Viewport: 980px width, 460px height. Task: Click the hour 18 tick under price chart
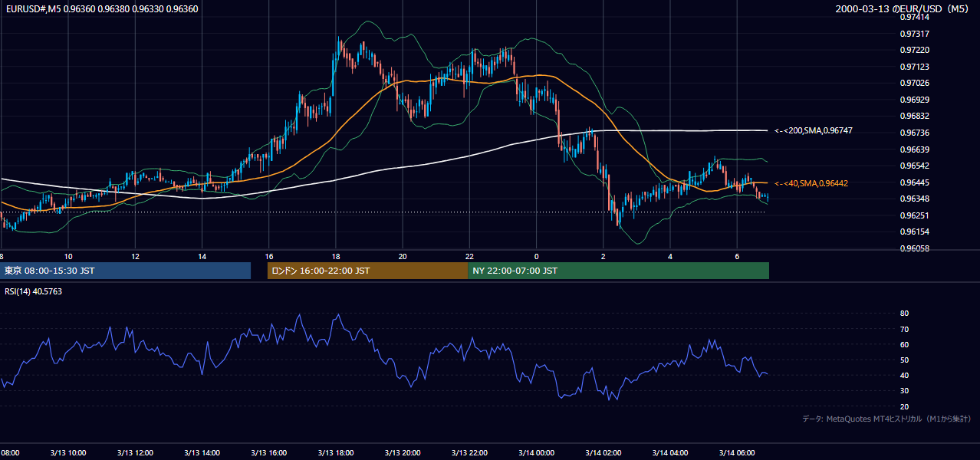336,256
